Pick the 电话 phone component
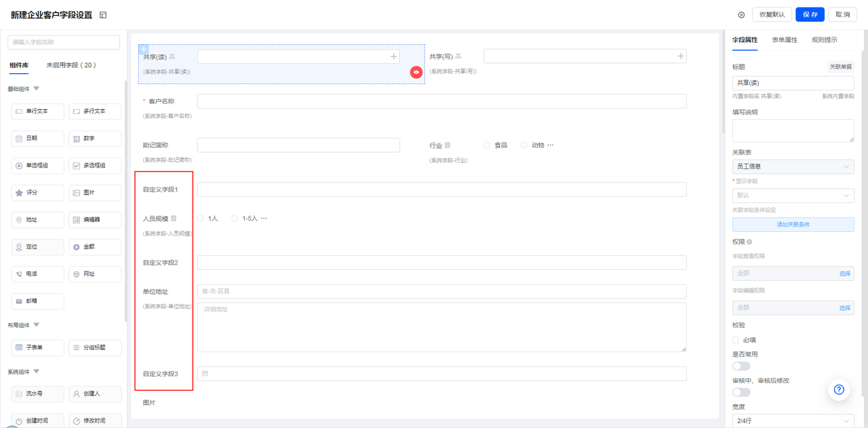This screenshot has height=428, width=868. [38, 274]
